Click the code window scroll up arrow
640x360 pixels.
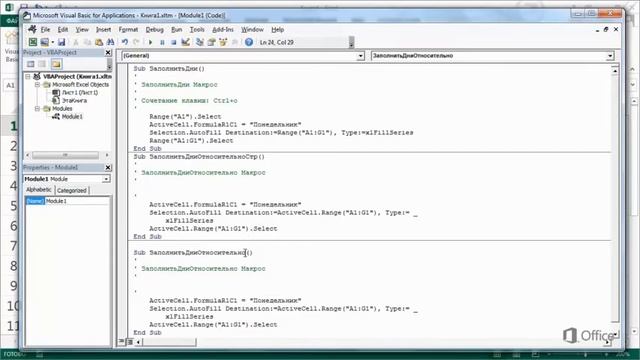point(615,71)
